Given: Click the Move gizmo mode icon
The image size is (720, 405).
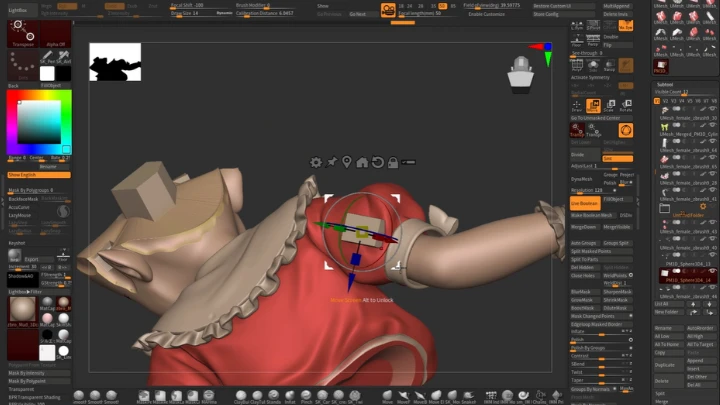Looking at the screenshot, I should 593,106.
